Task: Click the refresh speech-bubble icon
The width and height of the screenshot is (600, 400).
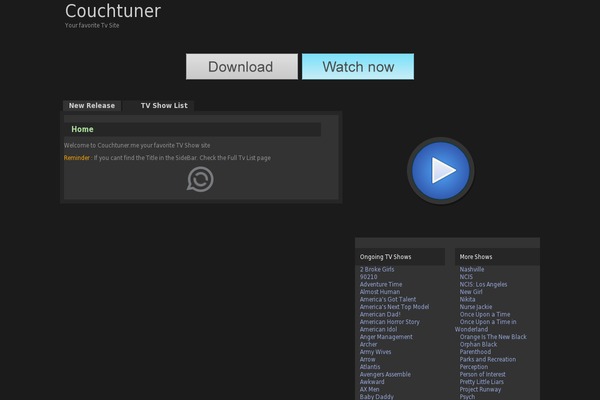Action: coord(200,179)
